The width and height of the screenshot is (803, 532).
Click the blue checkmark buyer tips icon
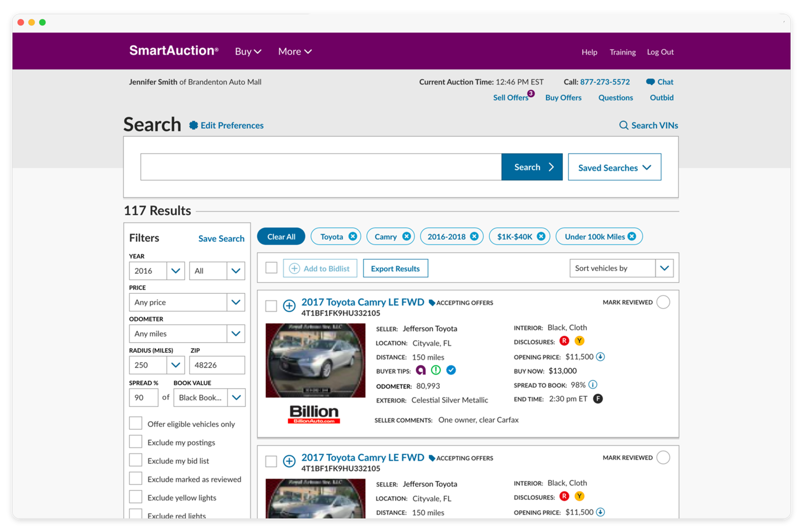click(451, 371)
